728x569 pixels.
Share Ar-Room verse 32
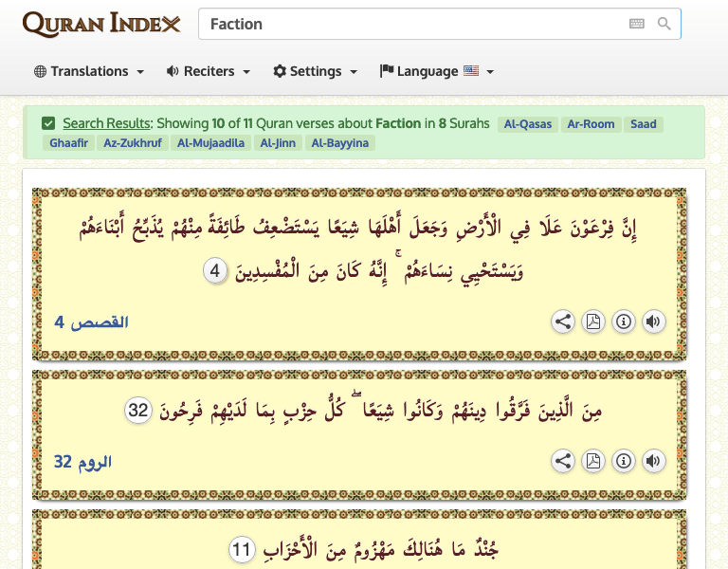click(563, 461)
